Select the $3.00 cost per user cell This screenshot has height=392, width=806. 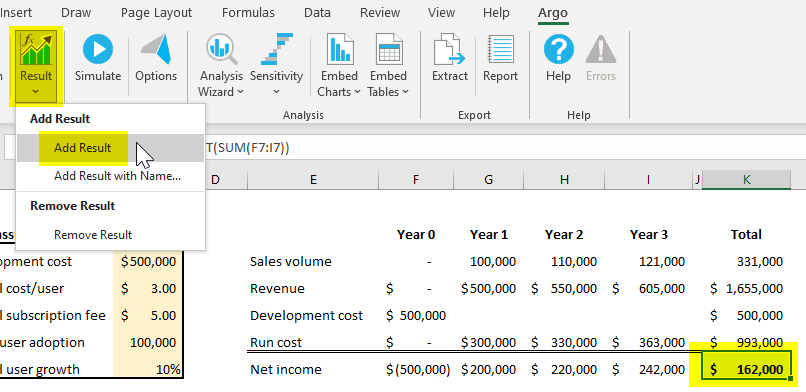point(148,289)
